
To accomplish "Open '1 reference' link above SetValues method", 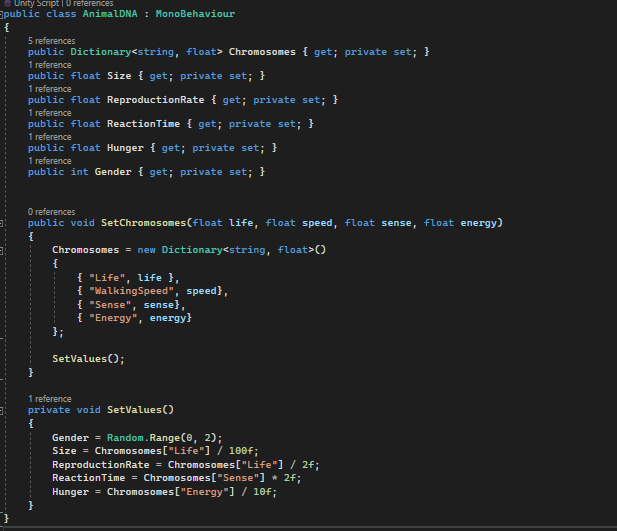I will coord(50,399).
